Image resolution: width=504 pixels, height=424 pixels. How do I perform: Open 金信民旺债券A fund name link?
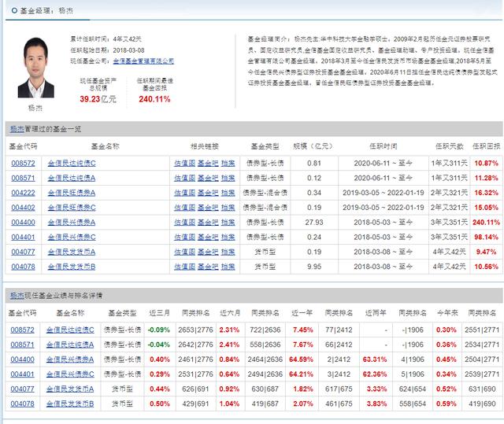72,193
